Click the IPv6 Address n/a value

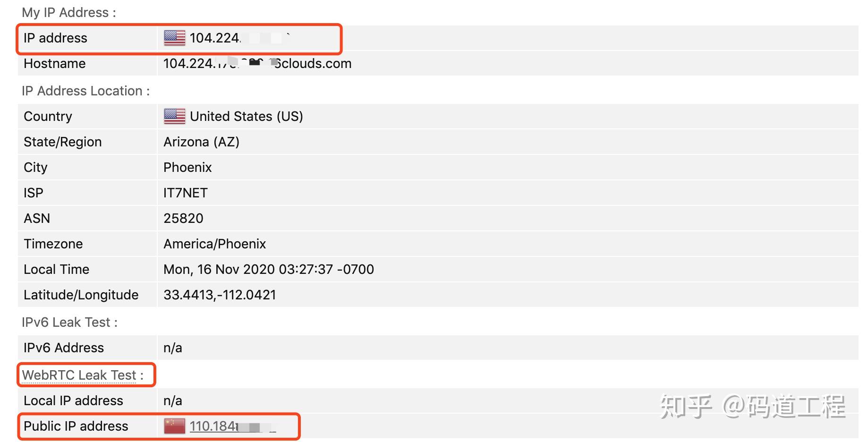click(x=173, y=348)
